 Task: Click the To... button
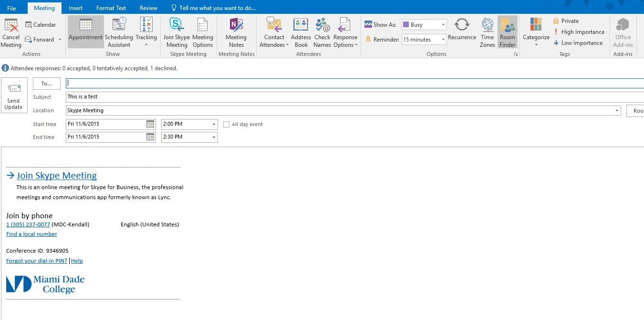(x=46, y=84)
